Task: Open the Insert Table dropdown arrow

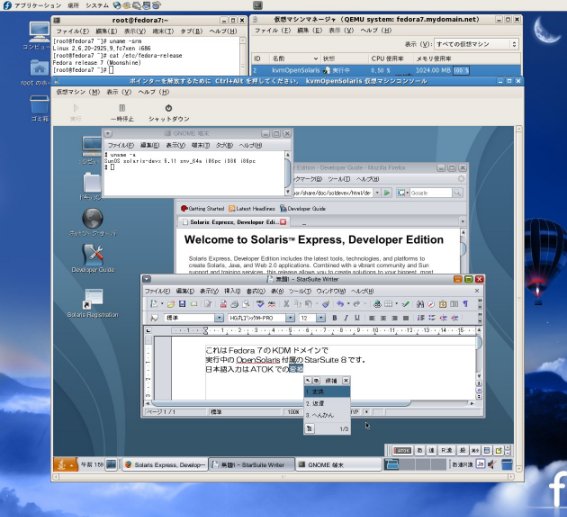Action: tap(396, 304)
